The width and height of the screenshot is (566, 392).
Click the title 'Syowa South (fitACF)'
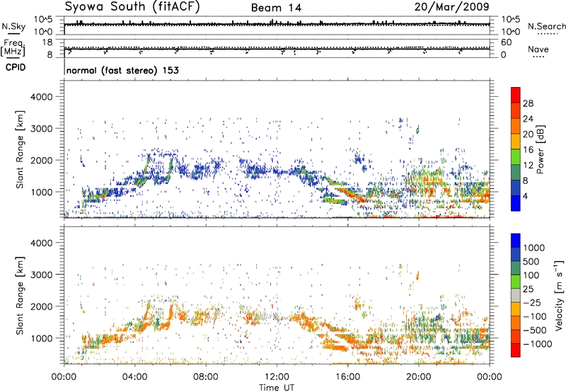132,7
